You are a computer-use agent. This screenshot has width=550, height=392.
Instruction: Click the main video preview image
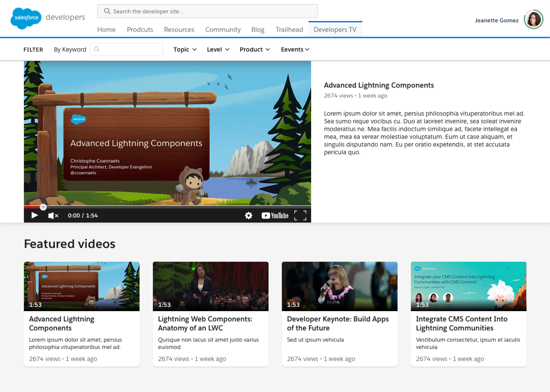tap(167, 133)
